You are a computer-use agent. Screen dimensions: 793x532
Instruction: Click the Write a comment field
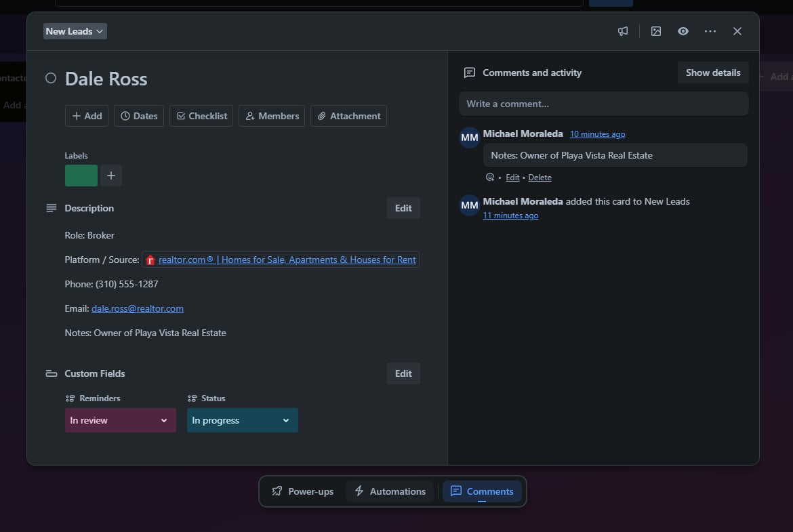pos(603,104)
